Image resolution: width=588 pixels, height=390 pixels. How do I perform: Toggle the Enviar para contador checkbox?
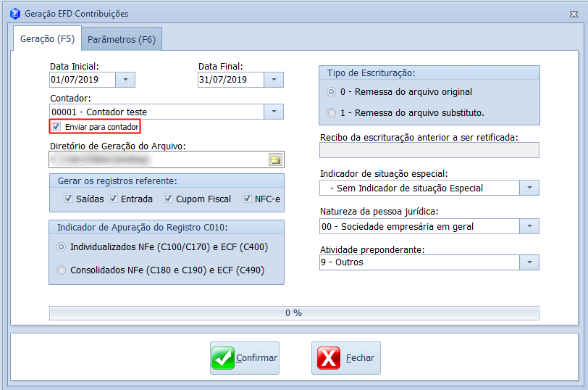point(56,127)
